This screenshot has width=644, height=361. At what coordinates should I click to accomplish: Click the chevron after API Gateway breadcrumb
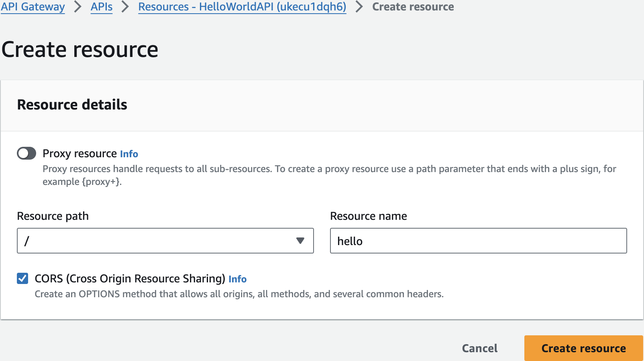tap(78, 7)
